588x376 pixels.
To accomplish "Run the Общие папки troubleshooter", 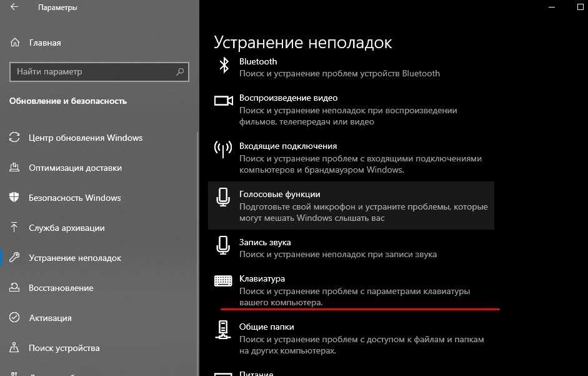I will tap(351, 338).
